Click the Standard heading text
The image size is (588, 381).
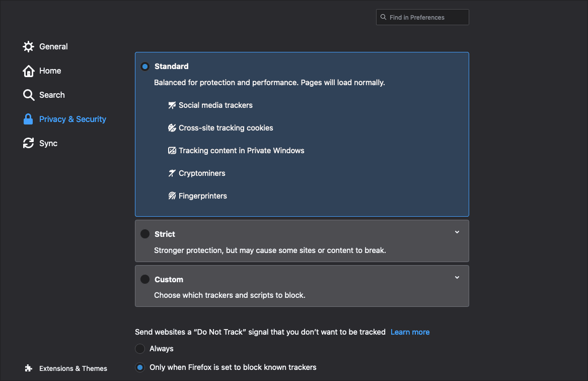(x=171, y=67)
